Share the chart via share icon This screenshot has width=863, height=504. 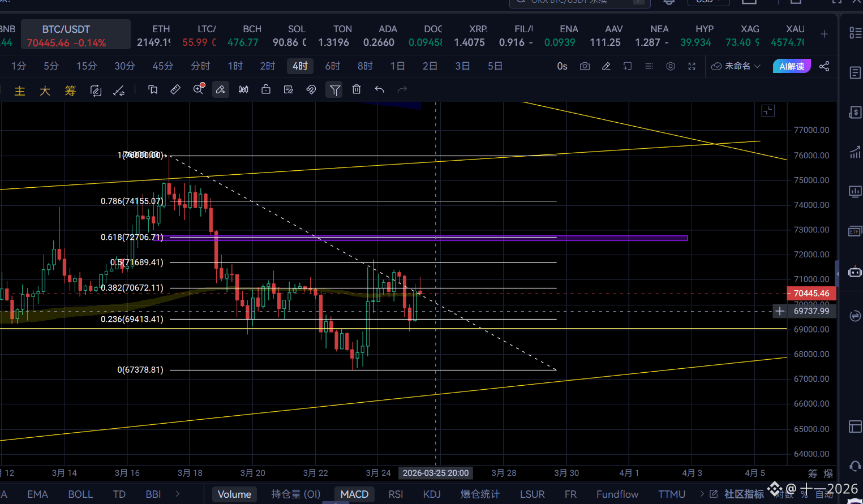pyautogui.click(x=824, y=66)
